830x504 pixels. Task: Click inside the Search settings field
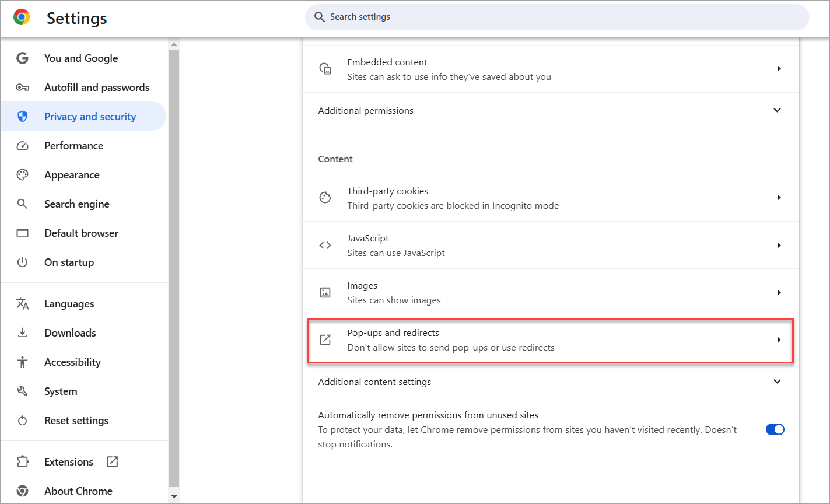pos(557,17)
